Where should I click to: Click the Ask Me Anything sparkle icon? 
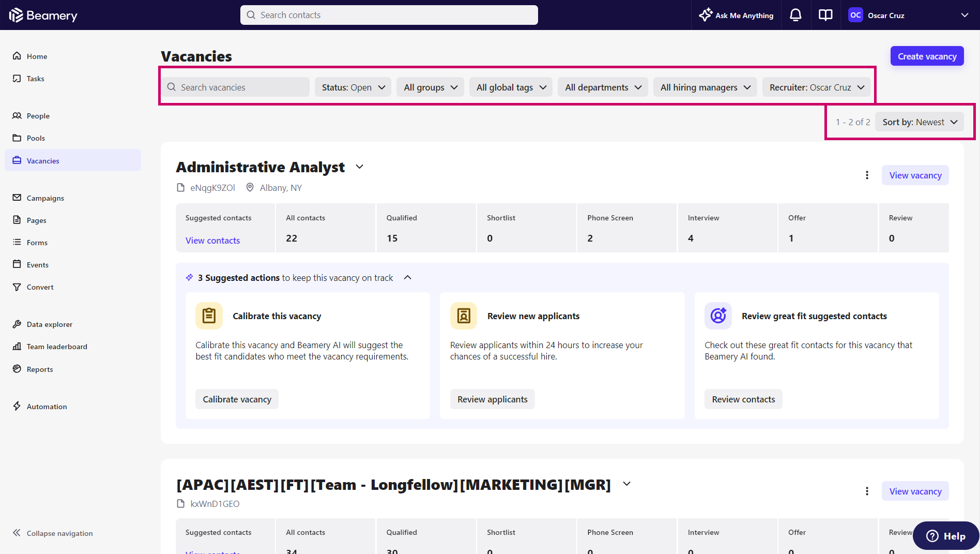click(706, 15)
